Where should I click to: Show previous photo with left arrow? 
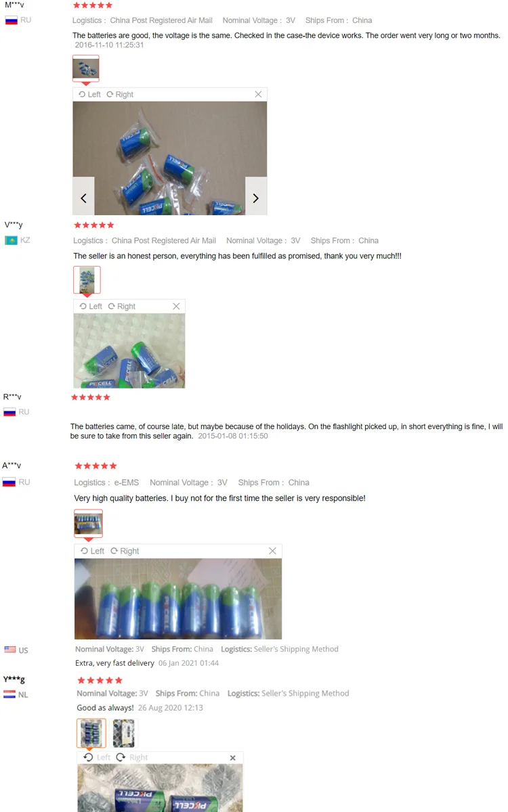(x=83, y=198)
